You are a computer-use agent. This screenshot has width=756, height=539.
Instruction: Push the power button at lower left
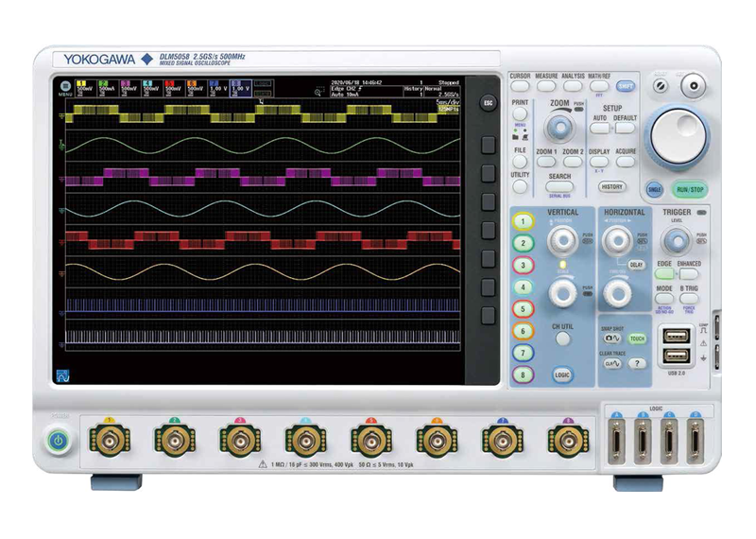click(59, 441)
